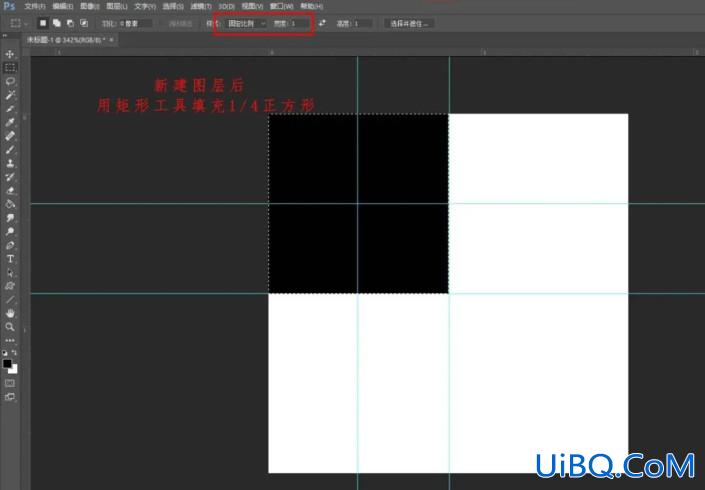
Task: Open the 视图 menu
Action: tap(252, 6)
